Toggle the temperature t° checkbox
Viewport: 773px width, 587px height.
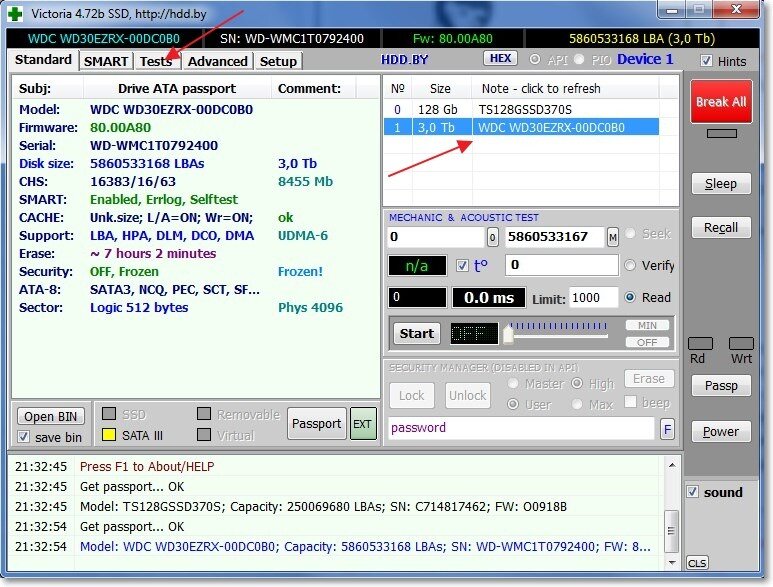[462, 266]
